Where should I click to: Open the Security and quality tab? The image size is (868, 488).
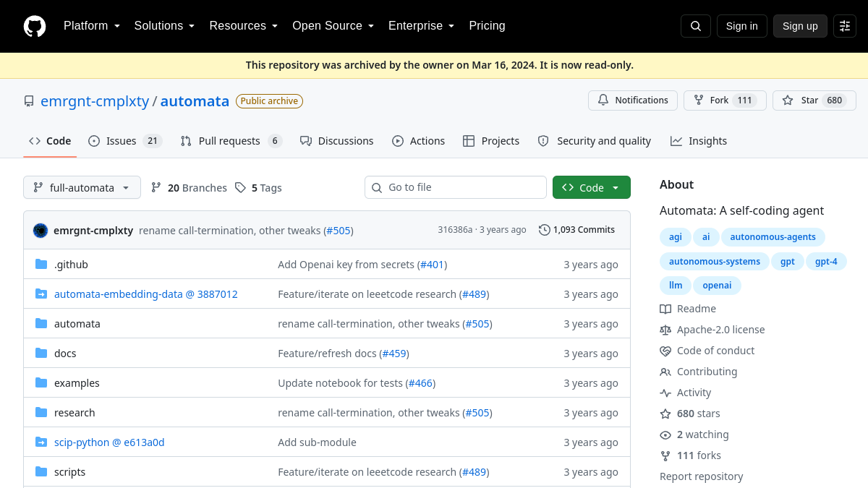595,141
